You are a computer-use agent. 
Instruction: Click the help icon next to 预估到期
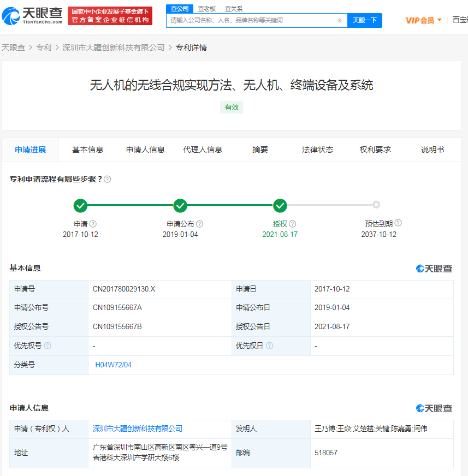(x=398, y=223)
